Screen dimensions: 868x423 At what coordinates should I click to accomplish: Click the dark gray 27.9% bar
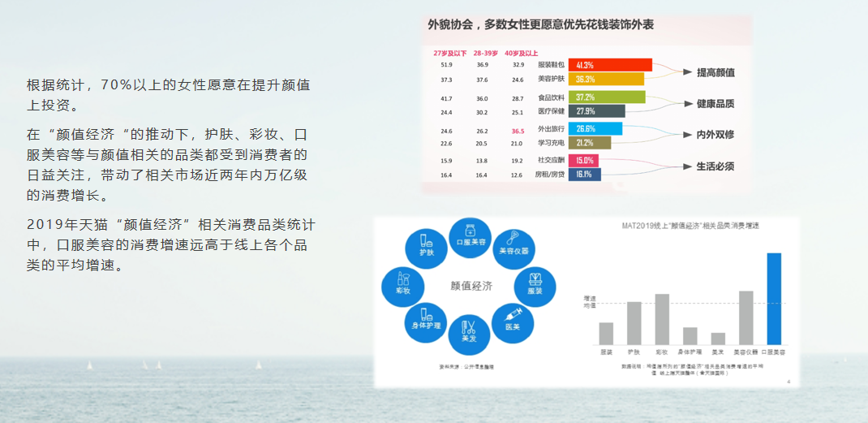click(597, 111)
